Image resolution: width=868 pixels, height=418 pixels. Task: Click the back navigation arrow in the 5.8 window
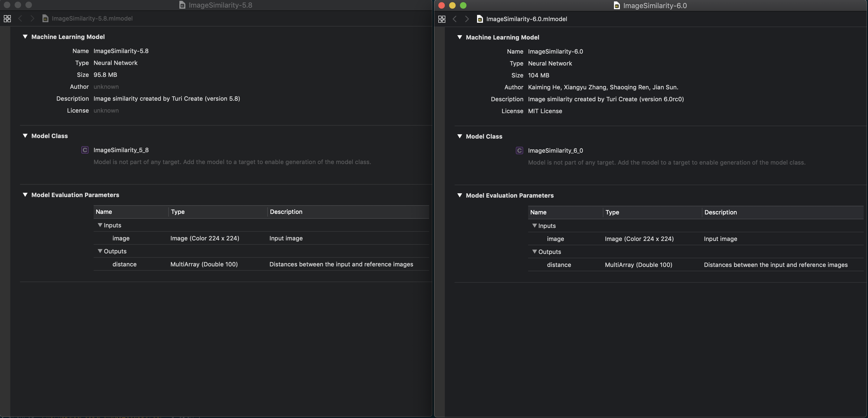[x=20, y=18]
